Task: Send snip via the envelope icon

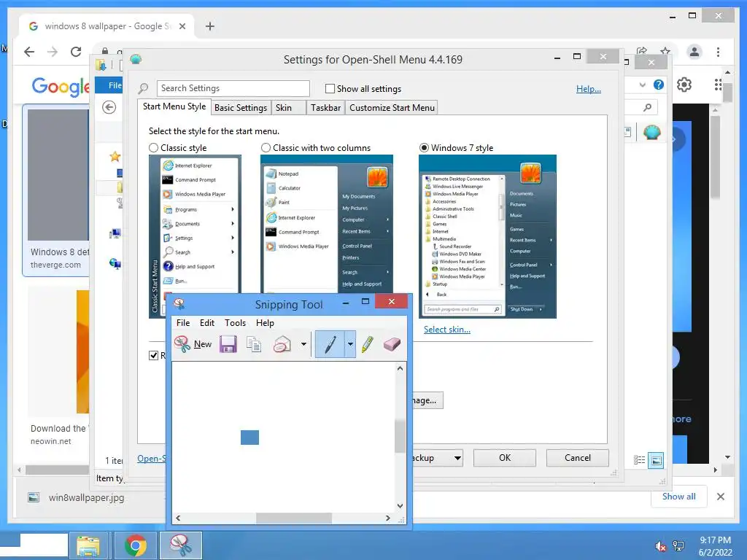Action: point(282,344)
